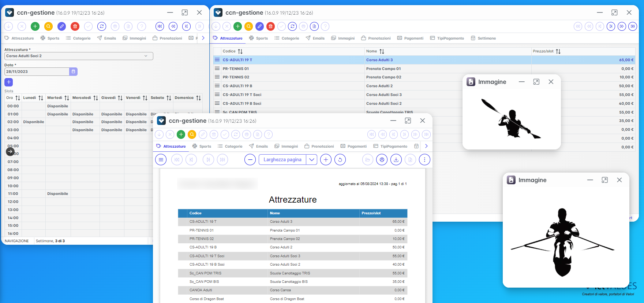Click the blue plus add slot button
The image size is (644, 303).
(9, 82)
